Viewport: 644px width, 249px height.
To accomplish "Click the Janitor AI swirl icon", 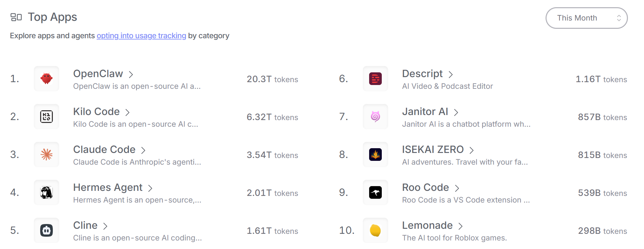I will point(375,117).
